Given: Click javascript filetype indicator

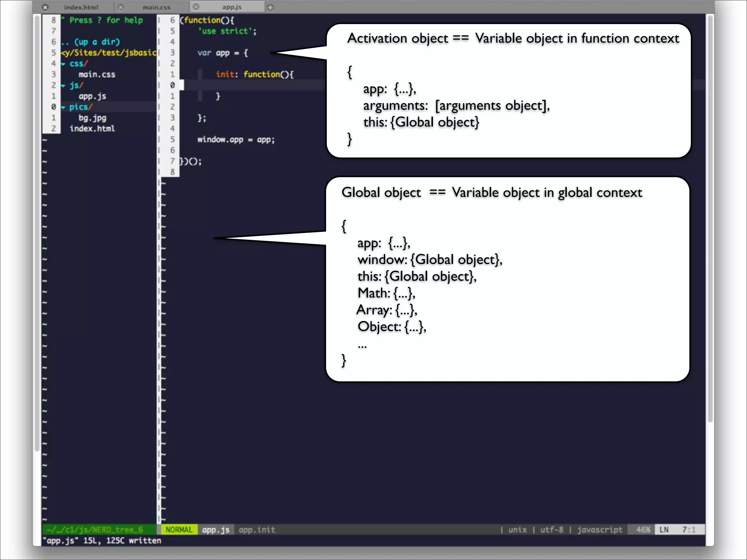Looking at the screenshot, I should tap(600, 529).
